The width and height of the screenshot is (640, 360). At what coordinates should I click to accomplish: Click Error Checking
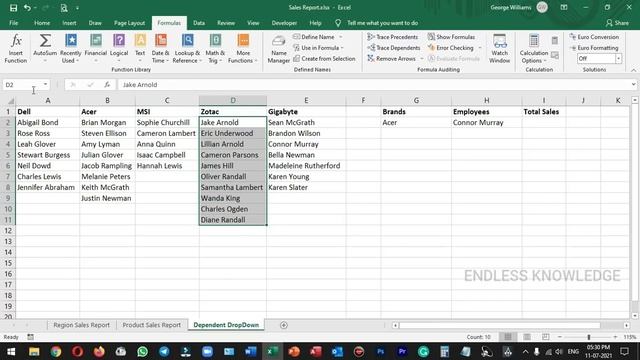[451, 48]
